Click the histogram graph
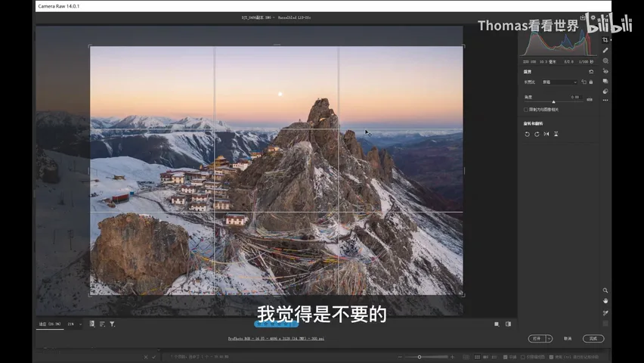Viewport: 644px width, 363px height. coord(559,44)
